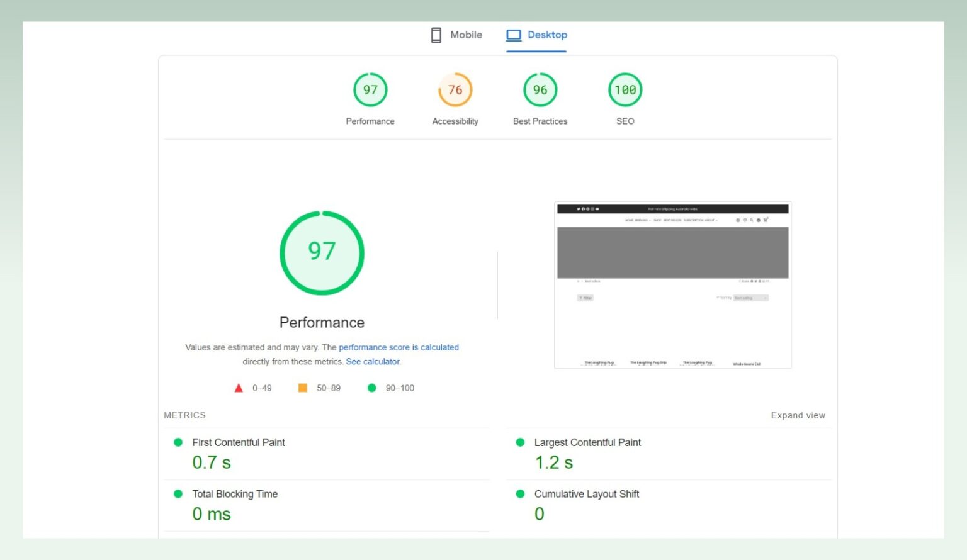Click the large Performance heading under gauge

click(x=322, y=323)
